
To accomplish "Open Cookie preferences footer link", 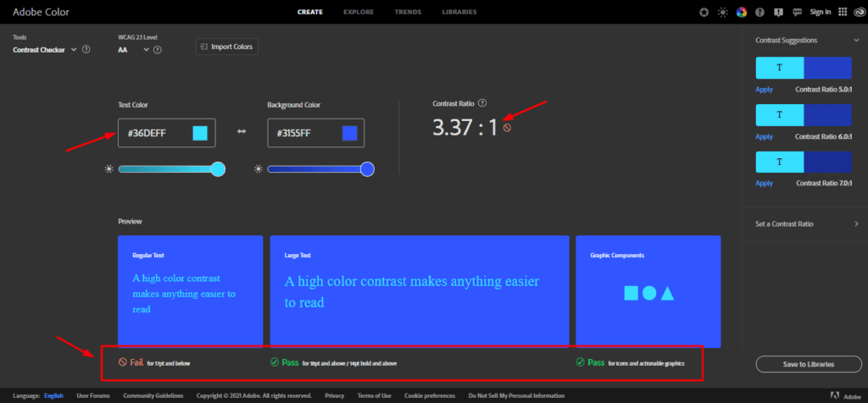I will [x=430, y=396].
